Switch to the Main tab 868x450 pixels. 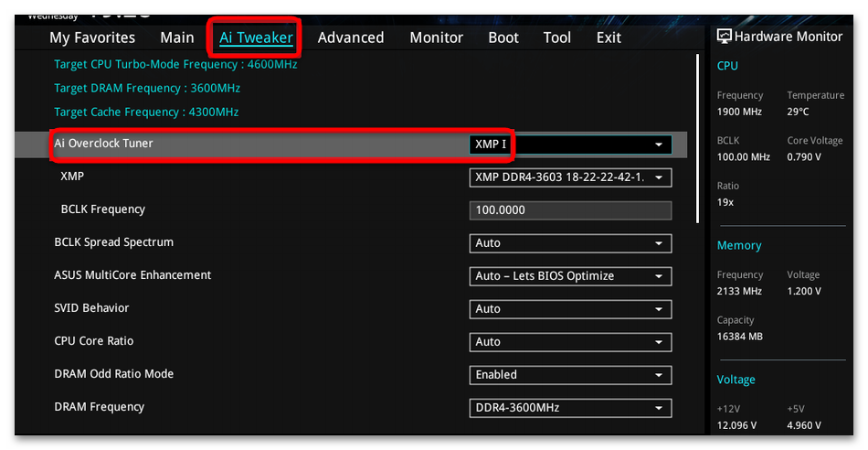tap(177, 37)
